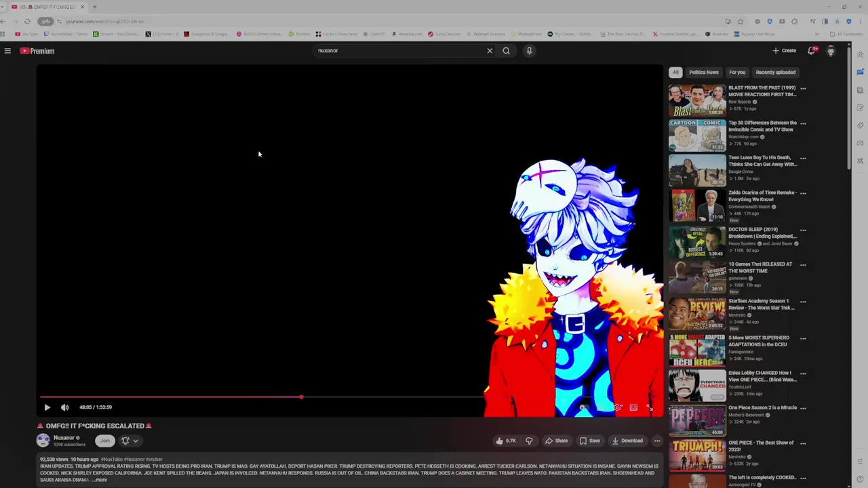868x488 pixels.
Task: Open the notifications bell in header
Action: coord(812,51)
